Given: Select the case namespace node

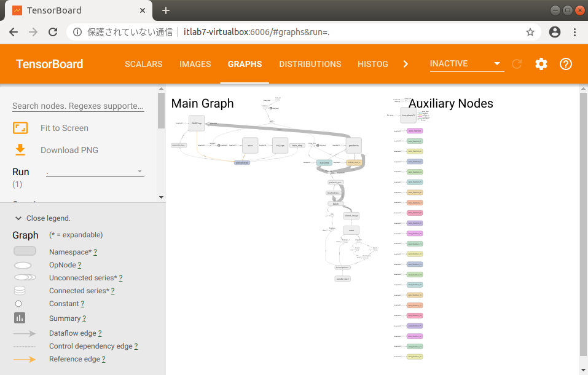Looking at the screenshot, I should 351,230.
